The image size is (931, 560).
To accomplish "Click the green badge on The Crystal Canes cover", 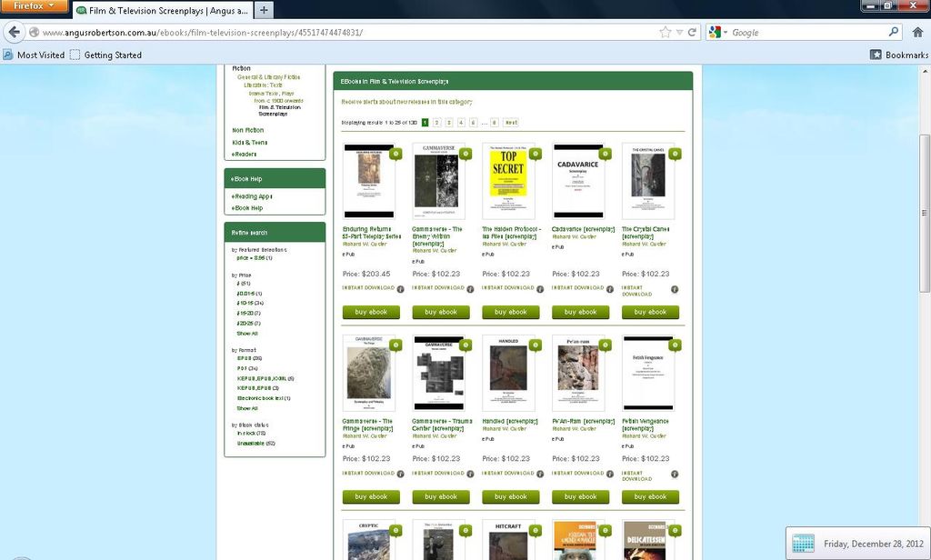I will point(676,154).
